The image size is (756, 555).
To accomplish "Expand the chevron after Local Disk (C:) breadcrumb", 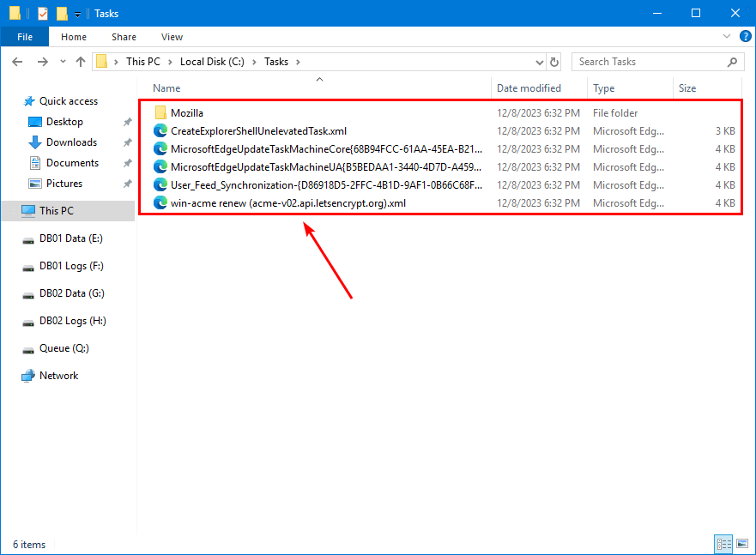I will pyautogui.click(x=255, y=62).
